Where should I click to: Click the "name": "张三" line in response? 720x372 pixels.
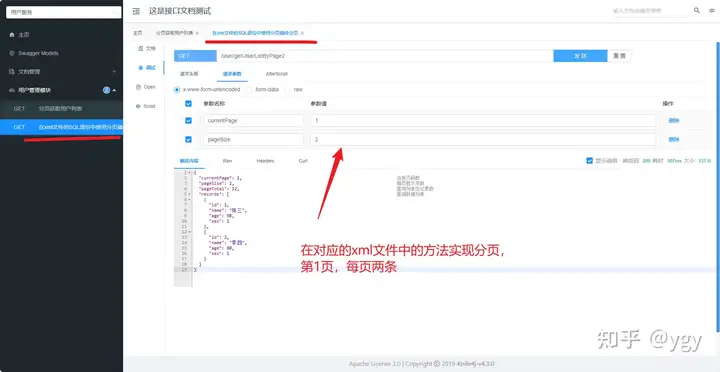pos(228,210)
